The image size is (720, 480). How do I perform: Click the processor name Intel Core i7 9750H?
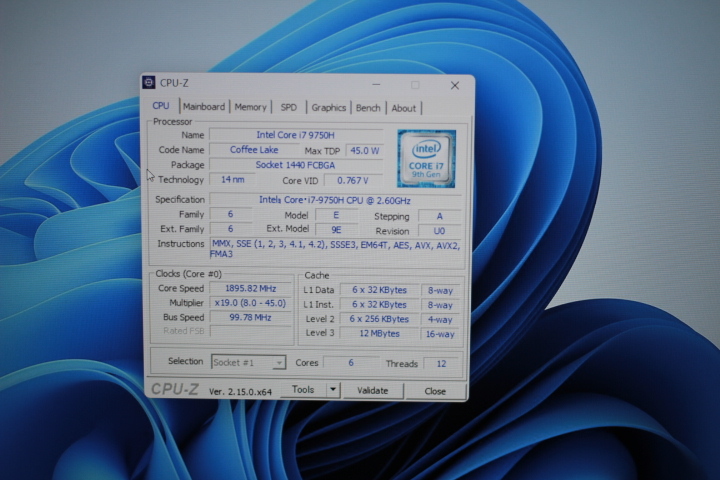(296, 135)
